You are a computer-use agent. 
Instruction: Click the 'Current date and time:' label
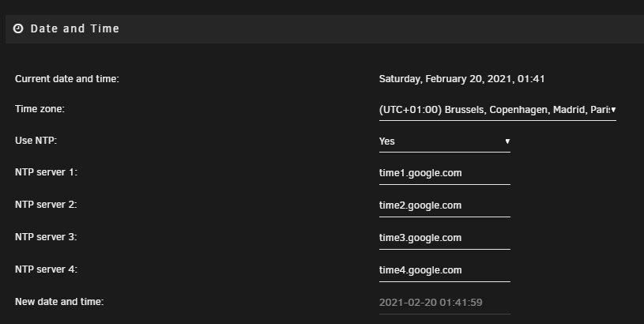pyautogui.click(x=67, y=79)
